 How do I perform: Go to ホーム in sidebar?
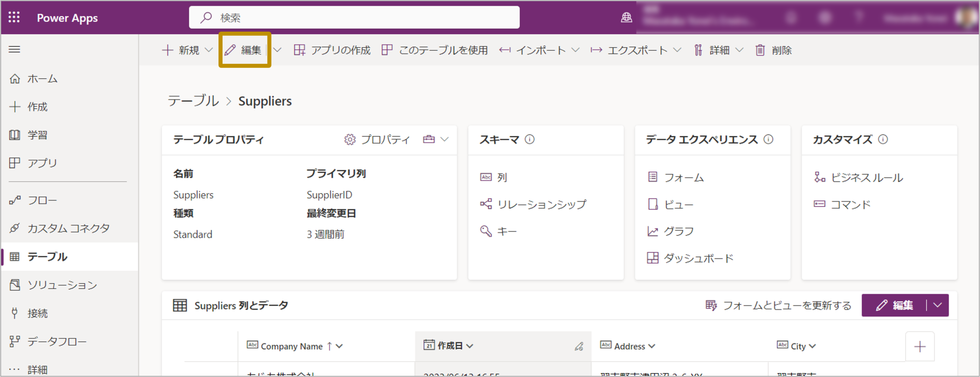[69, 79]
